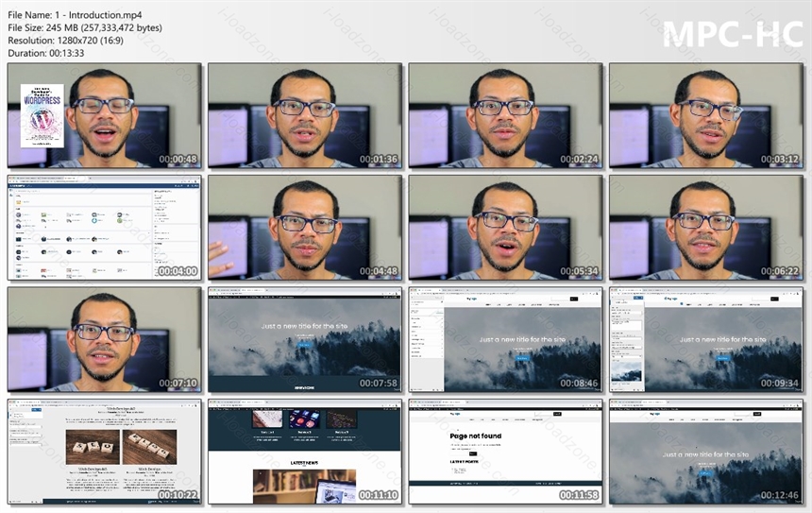Select the thumbnail at 00:09:34

(706, 339)
